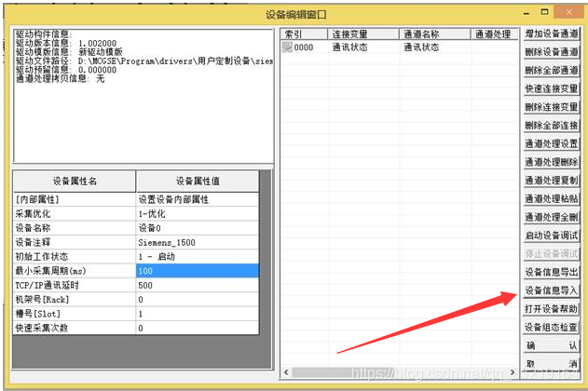Image resolution: width=588 pixels, height=391 pixels.
Task: Select the row icon for channel 0000
Action: tap(287, 47)
